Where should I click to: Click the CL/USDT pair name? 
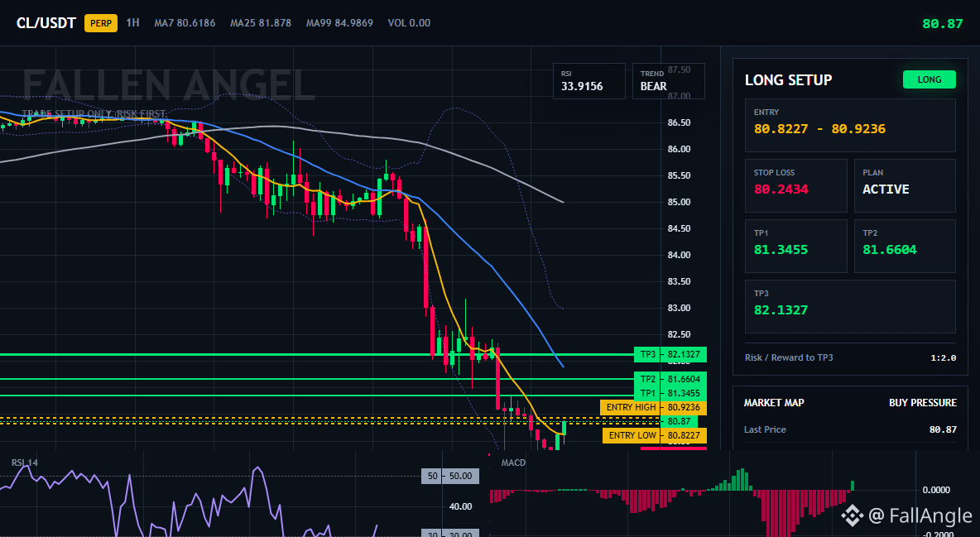click(x=46, y=23)
